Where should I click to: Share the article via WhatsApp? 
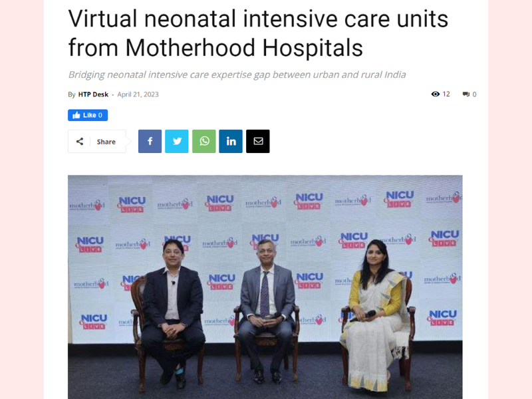(x=204, y=141)
